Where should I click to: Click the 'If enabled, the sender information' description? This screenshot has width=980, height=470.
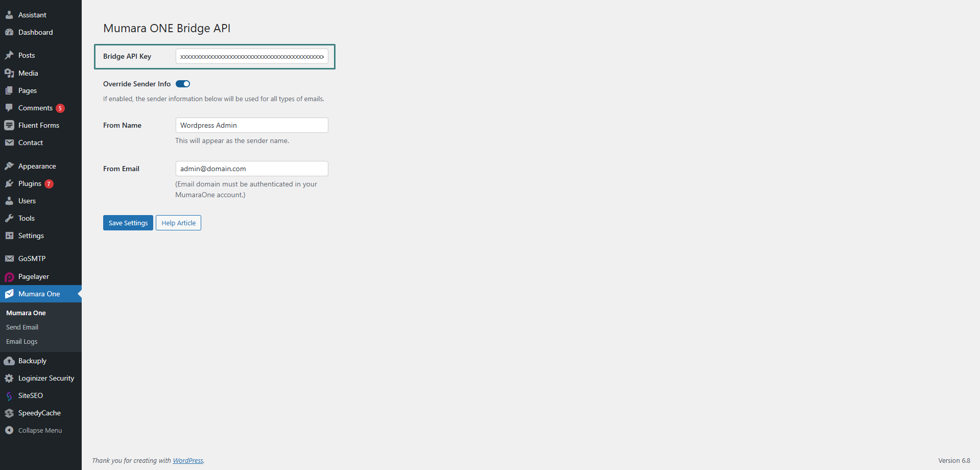pyautogui.click(x=213, y=99)
